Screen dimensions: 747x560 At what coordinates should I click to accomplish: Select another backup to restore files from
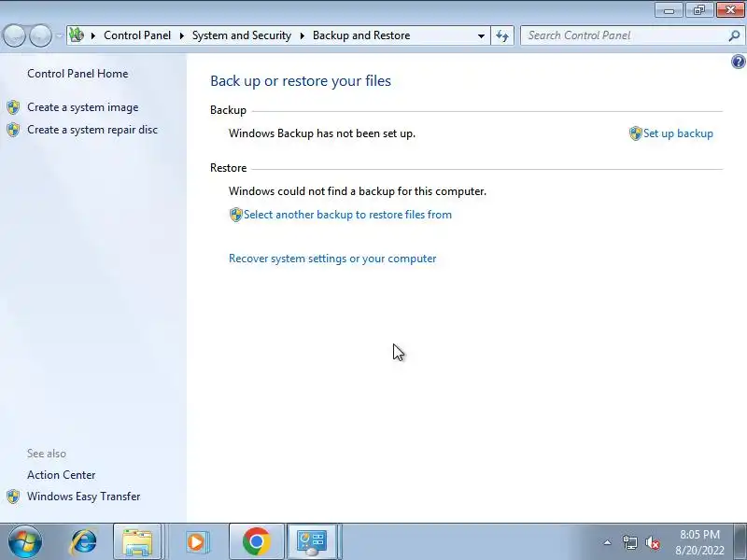[x=347, y=215]
